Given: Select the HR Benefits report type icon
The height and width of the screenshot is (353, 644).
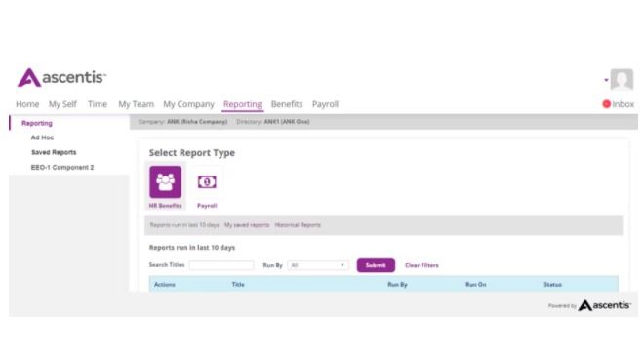Looking at the screenshot, I should (x=165, y=181).
